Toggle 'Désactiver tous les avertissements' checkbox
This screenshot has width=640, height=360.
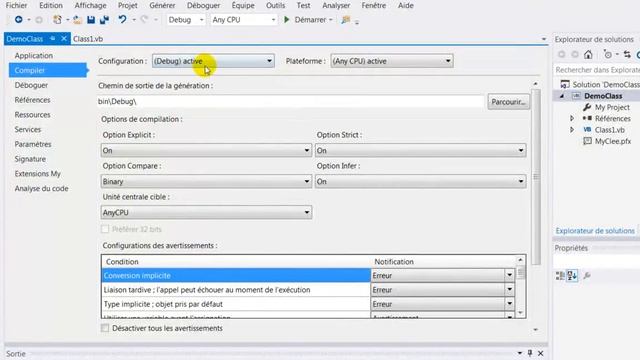pos(105,328)
